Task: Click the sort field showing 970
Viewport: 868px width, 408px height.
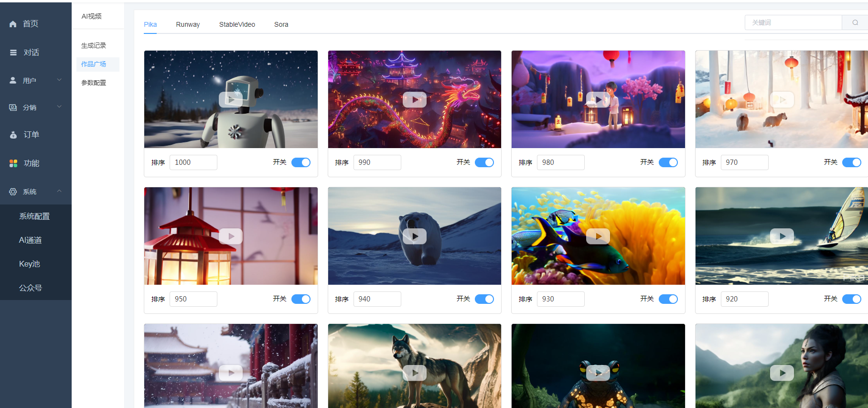Action: click(x=745, y=162)
